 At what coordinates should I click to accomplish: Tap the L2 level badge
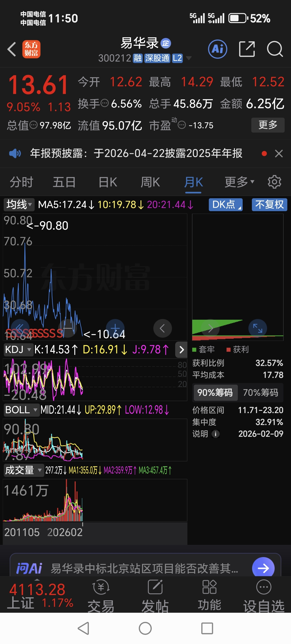[177, 58]
